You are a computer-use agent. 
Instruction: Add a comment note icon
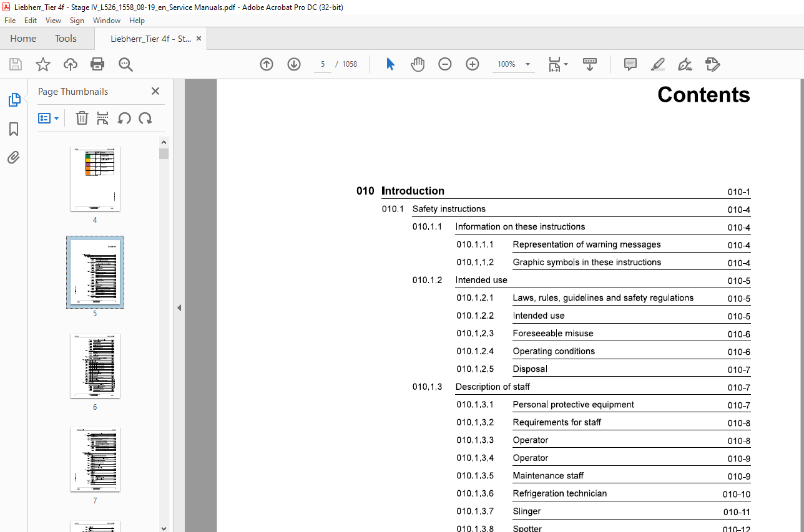(630, 64)
